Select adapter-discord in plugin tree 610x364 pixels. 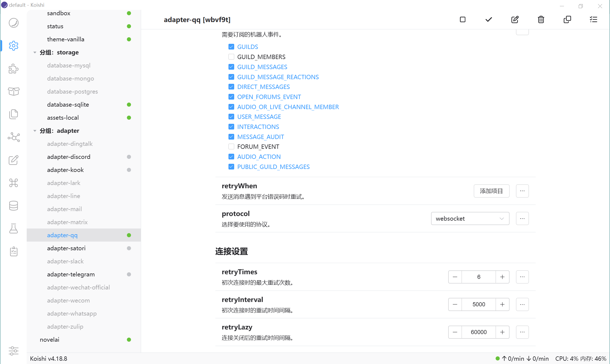point(84,157)
